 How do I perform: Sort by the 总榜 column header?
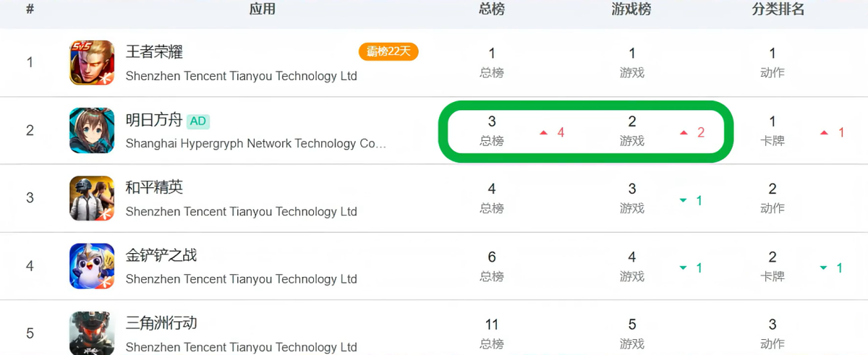pyautogui.click(x=492, y=9)
